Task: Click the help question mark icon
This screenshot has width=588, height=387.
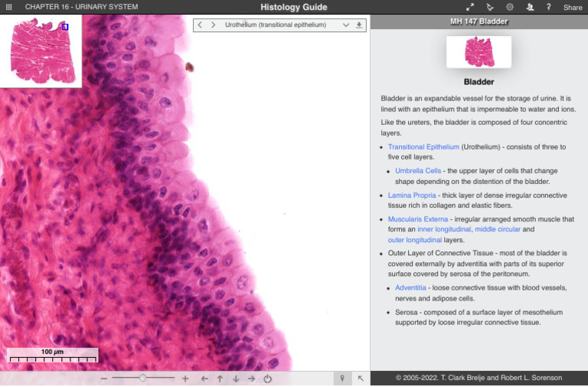Action: [x=548, y=7]
